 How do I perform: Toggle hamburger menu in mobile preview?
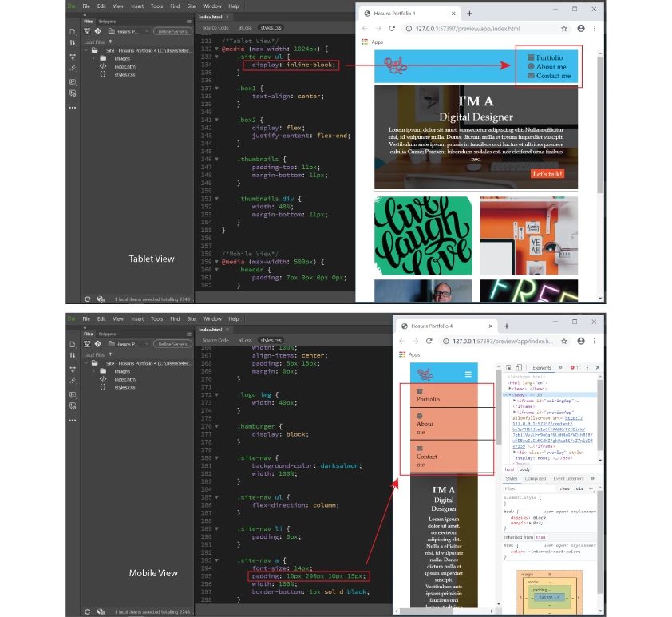[468, 374]
